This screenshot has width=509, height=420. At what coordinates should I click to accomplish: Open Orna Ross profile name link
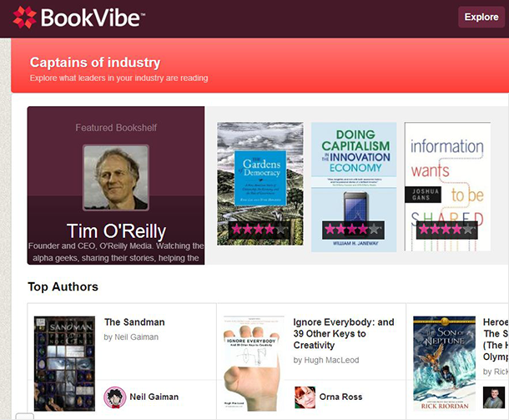(340, 397)
